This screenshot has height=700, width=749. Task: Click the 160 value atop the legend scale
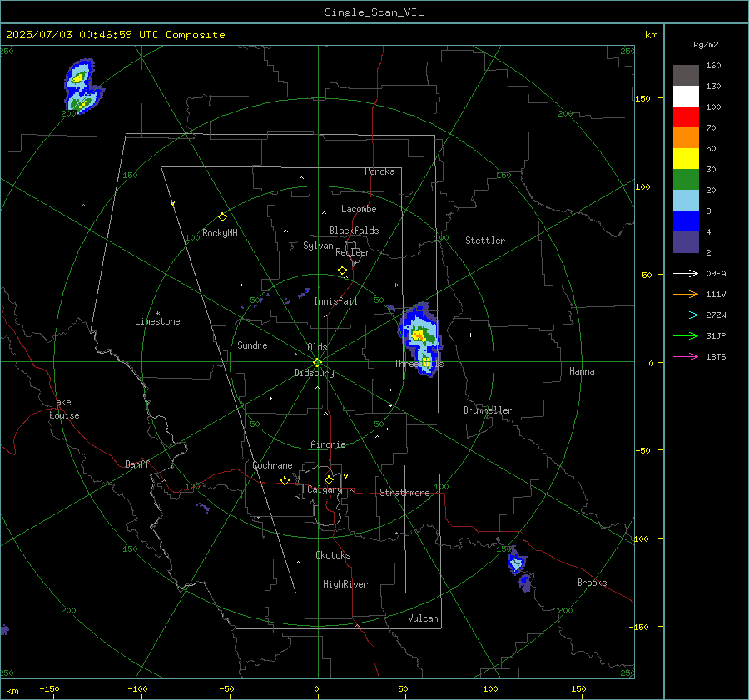coord(713,66)
